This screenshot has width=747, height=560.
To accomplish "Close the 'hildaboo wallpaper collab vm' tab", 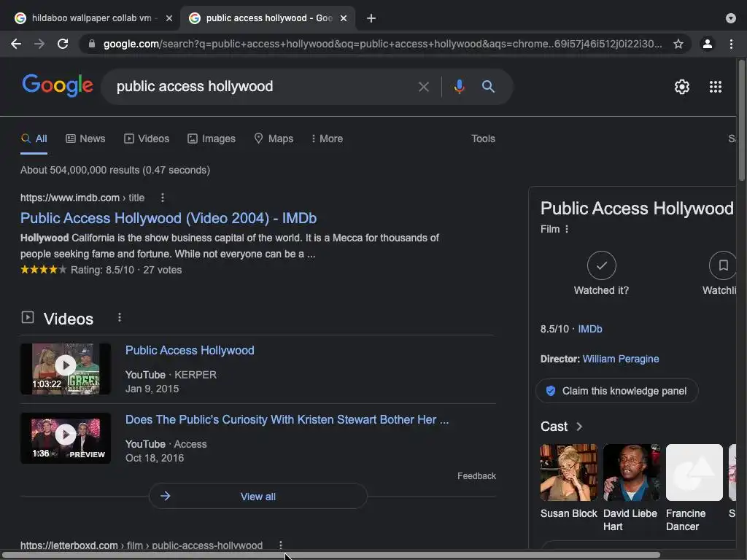I will pos(169,18).
